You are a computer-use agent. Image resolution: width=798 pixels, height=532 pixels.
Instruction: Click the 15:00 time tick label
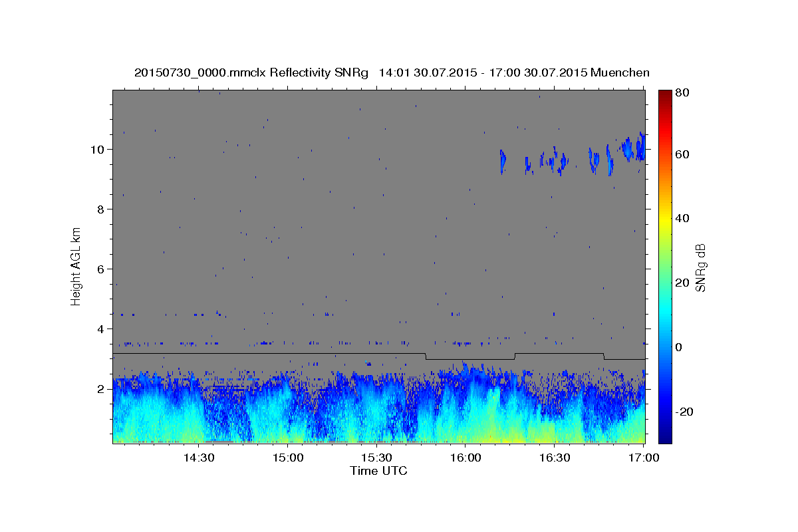coord(287,458)
